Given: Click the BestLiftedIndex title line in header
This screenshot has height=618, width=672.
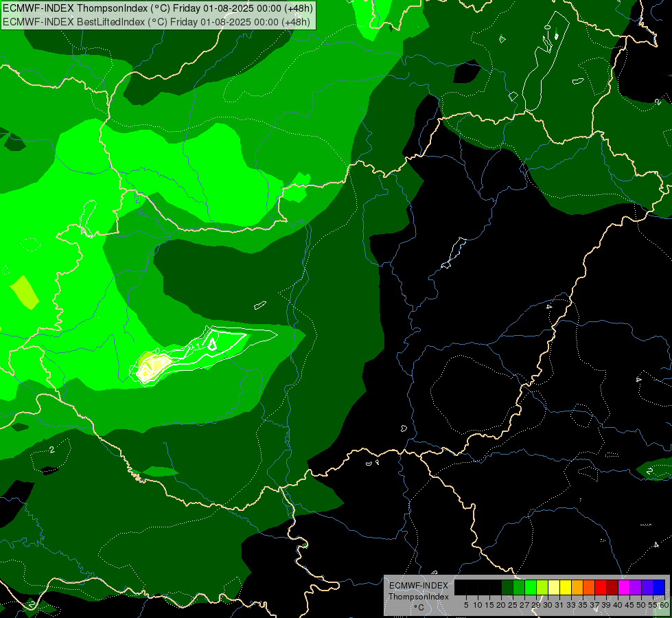Looking at the screenshot, I should coord(157,22).
